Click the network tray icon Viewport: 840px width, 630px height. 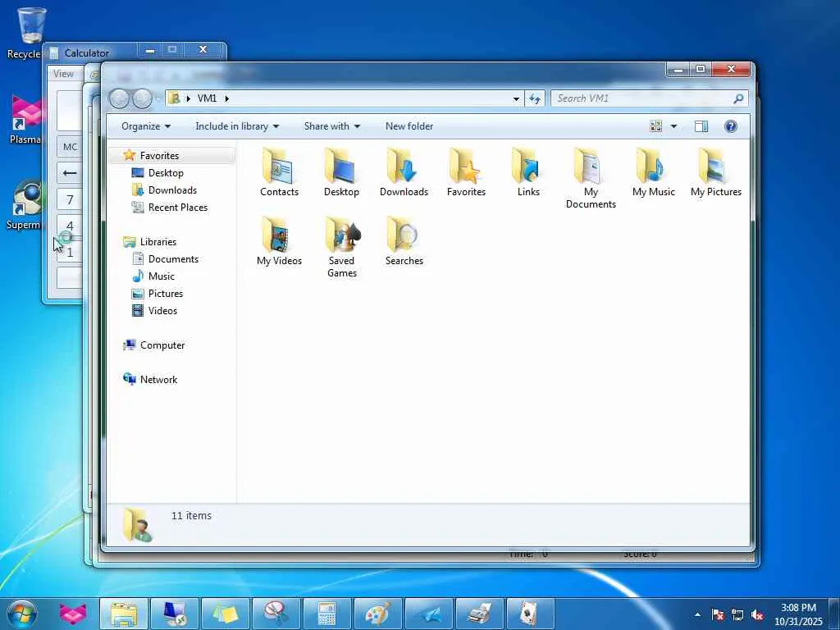click(x=737, y=614)
